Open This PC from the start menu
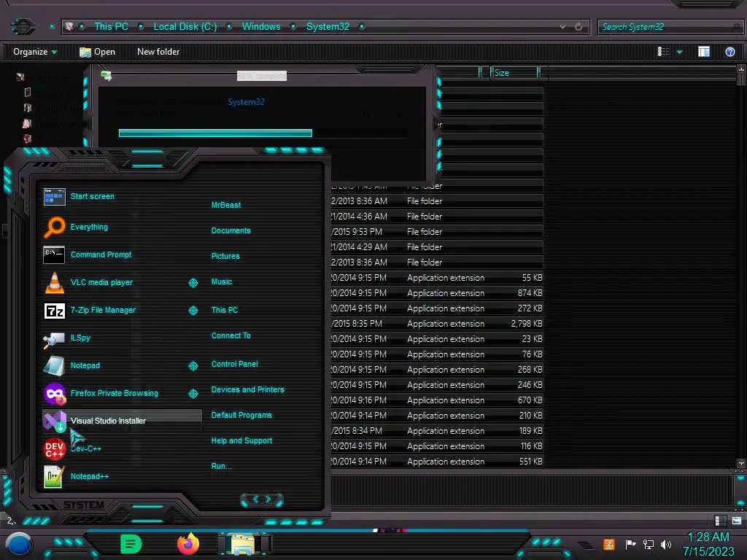This screenshot has height=560, width=747. [x=225, y=310]
